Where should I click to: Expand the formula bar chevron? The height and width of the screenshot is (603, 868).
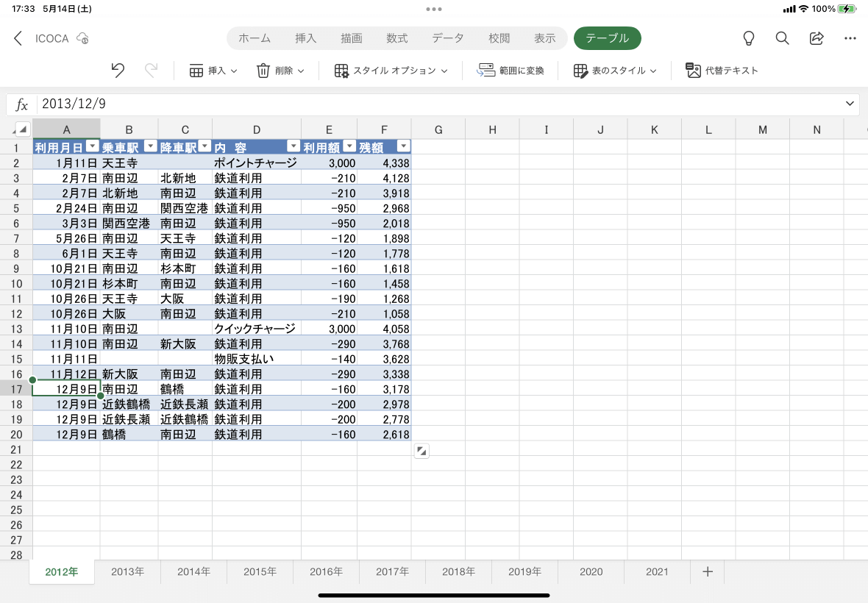[x=850, y=104]
